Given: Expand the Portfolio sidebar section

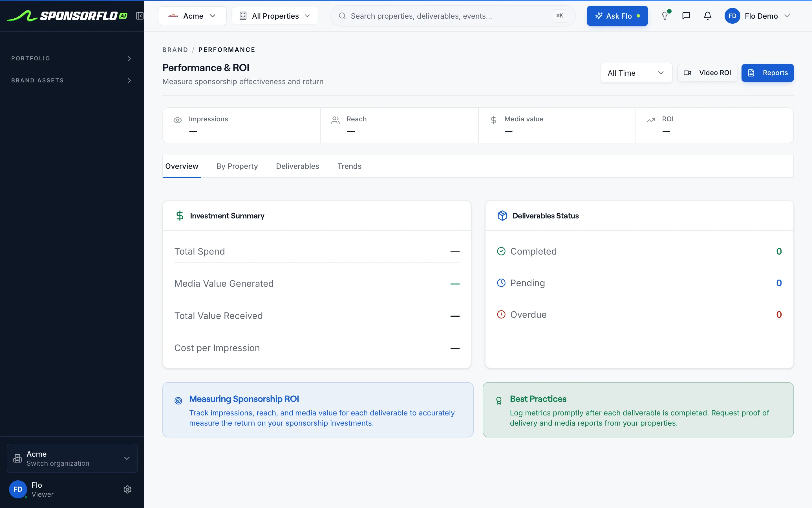Looking at the screenshot, I should point(72,58).
